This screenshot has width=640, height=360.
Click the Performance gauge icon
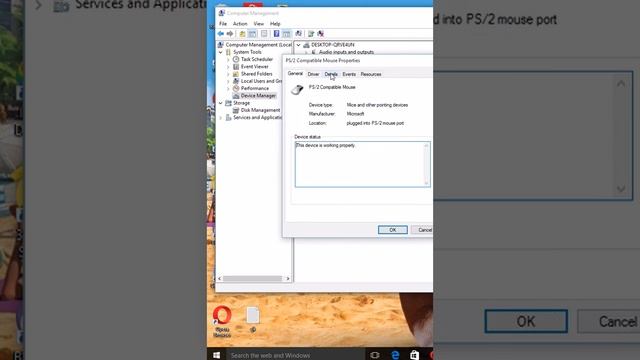pos(236,88)
